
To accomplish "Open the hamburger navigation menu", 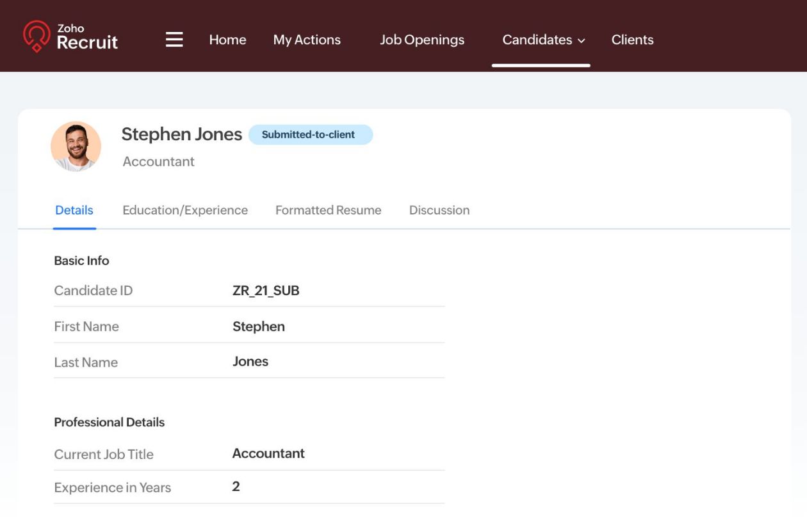I will (x=174, y=40).
